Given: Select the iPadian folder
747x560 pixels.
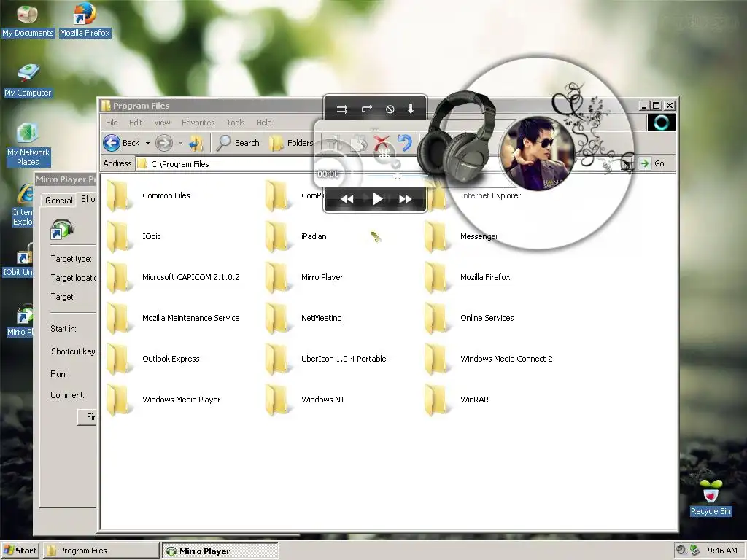Looking at the screenshot, I should click(296, 237).
